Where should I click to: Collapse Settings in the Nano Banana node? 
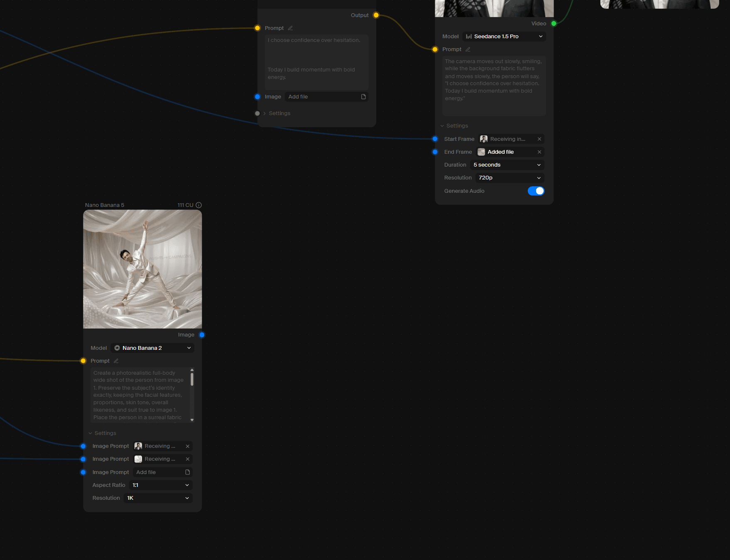(x=102, y=433)
